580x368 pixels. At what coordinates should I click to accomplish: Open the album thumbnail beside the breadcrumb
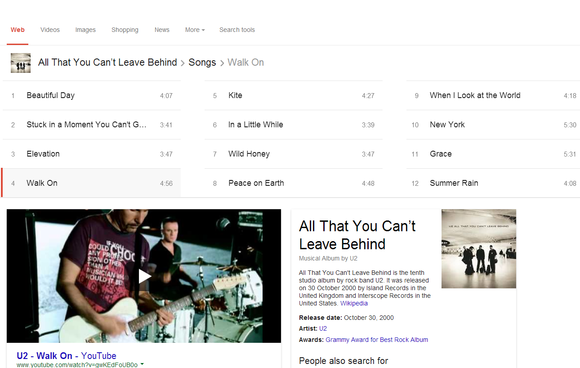[x=21, y=63]
